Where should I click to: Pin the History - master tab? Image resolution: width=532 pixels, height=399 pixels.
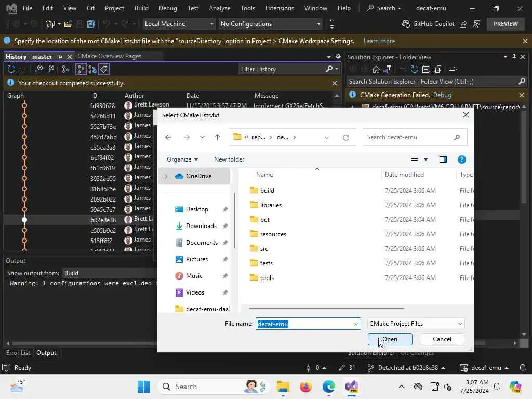coord(60,57)
